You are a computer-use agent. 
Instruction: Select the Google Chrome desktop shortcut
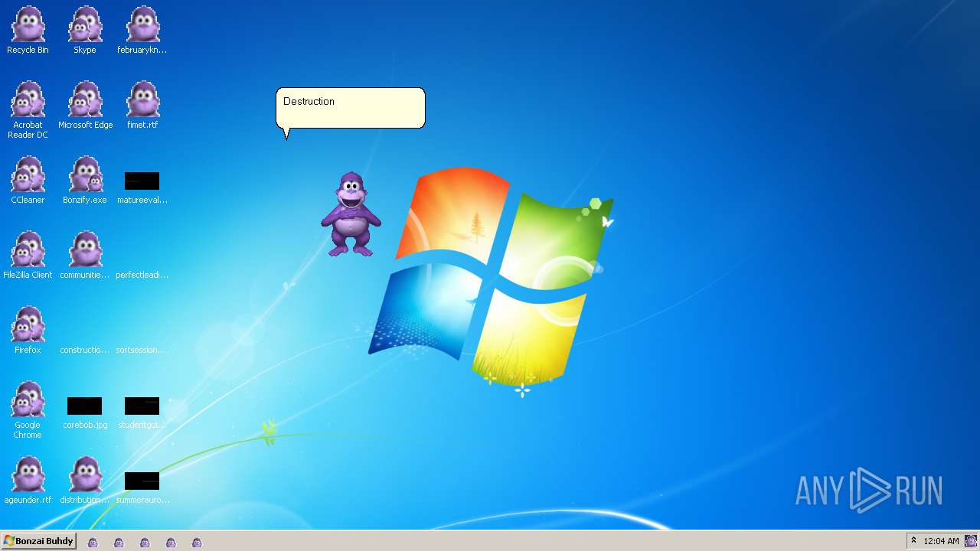tap(28, 410)
